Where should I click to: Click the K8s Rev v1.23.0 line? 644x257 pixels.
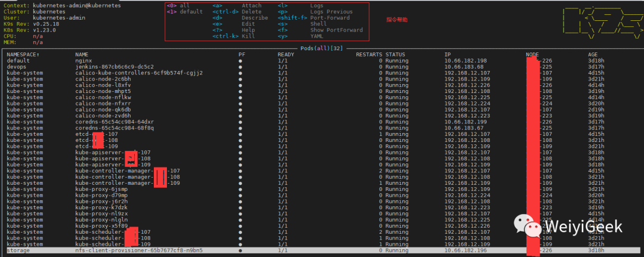coord(30,30)
